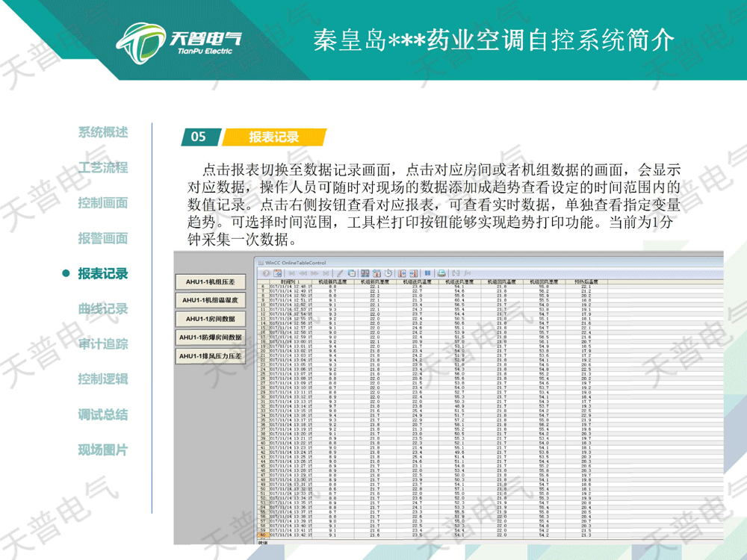Screen dimensions: 747x560
Task: Open the AHU1-1排风压力压差 report
Action: pyautogui.click(x=211, y=356)
